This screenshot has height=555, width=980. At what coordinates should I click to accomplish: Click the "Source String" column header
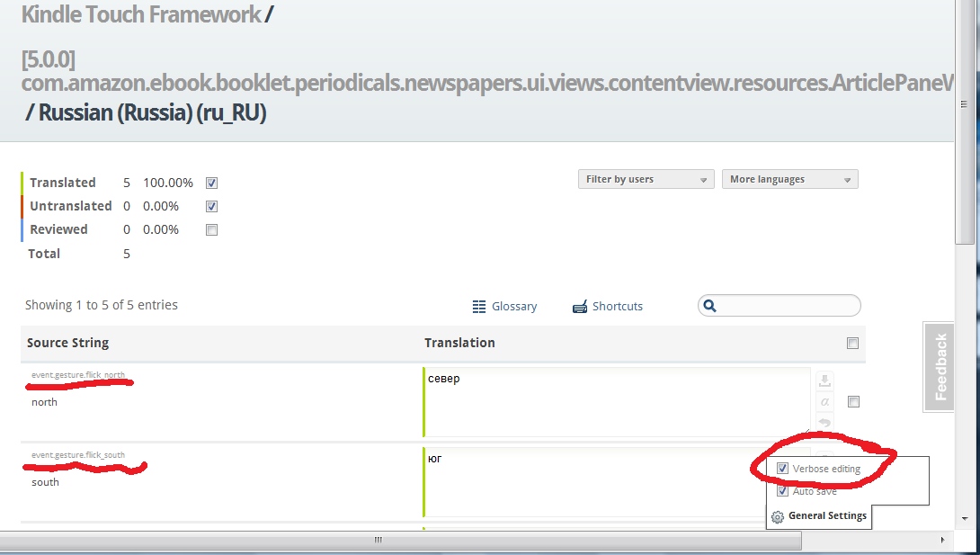pyautogui.click(x=67, y=343)
